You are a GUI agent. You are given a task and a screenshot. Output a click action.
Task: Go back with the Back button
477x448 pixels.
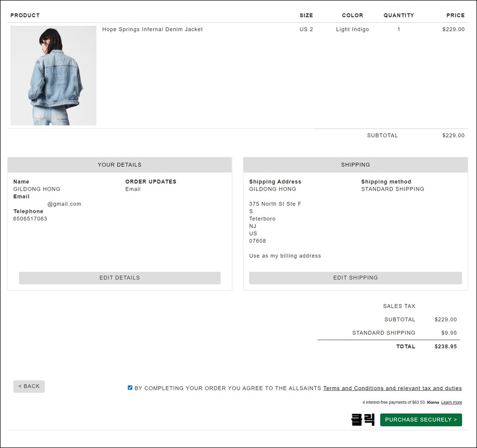[29, 386]
